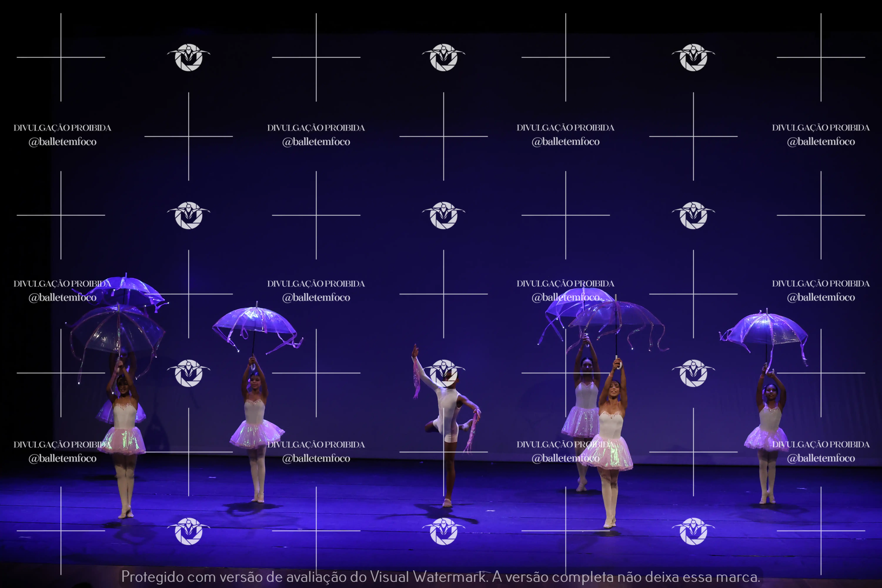Image resolution: width=882 pixels, height=588 pixels.
Task: Click the top-left DIVULGAÇÃO PROIBIDA text
Action: 62,128
